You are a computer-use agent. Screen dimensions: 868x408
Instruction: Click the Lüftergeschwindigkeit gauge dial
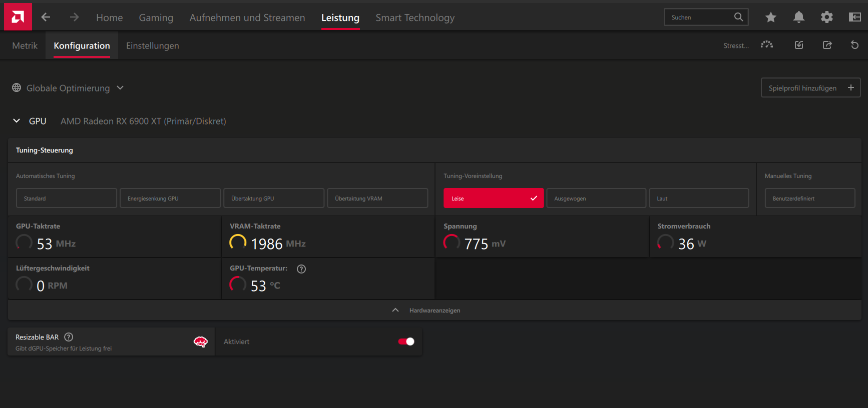click(24, 284)
